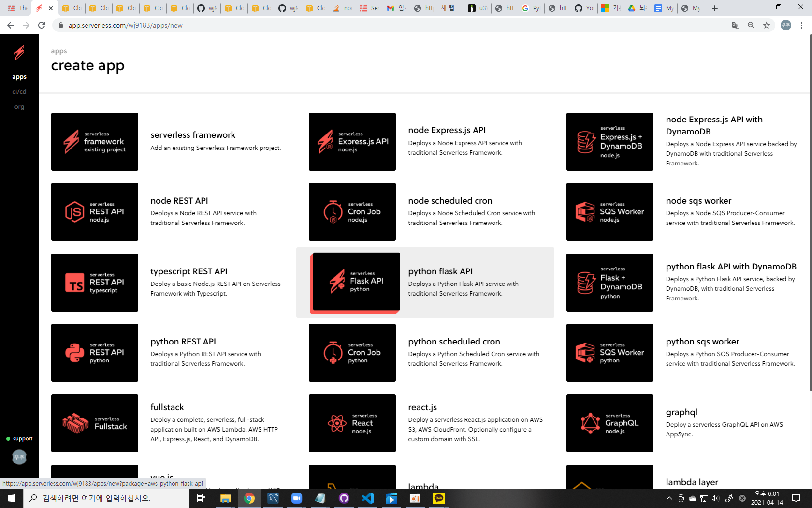812x508 pixels.
Task: Open the ci/cd sidebar section
Action: 19,91
